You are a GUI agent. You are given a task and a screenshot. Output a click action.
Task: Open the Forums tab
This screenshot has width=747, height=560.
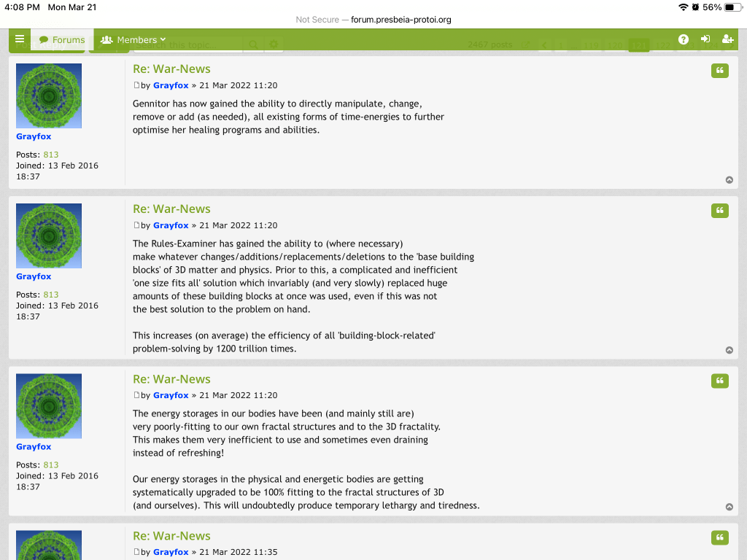62,40
